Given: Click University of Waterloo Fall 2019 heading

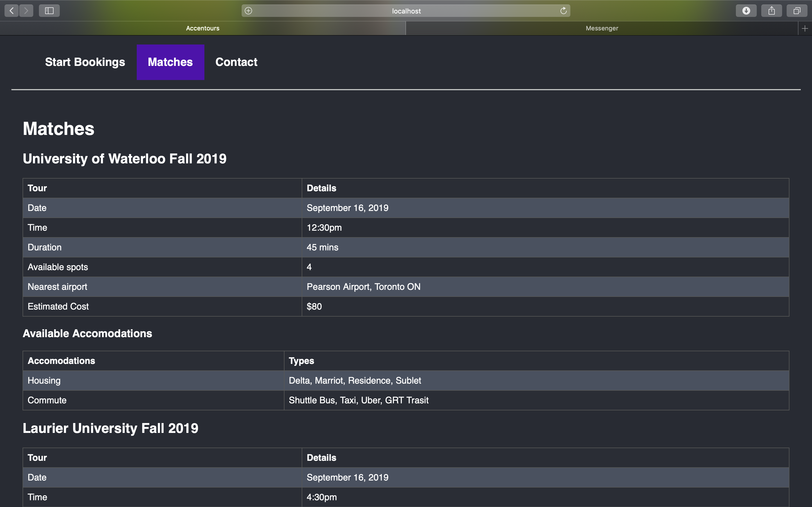Looking at the screenshot, I should click(x=125, y=159).
